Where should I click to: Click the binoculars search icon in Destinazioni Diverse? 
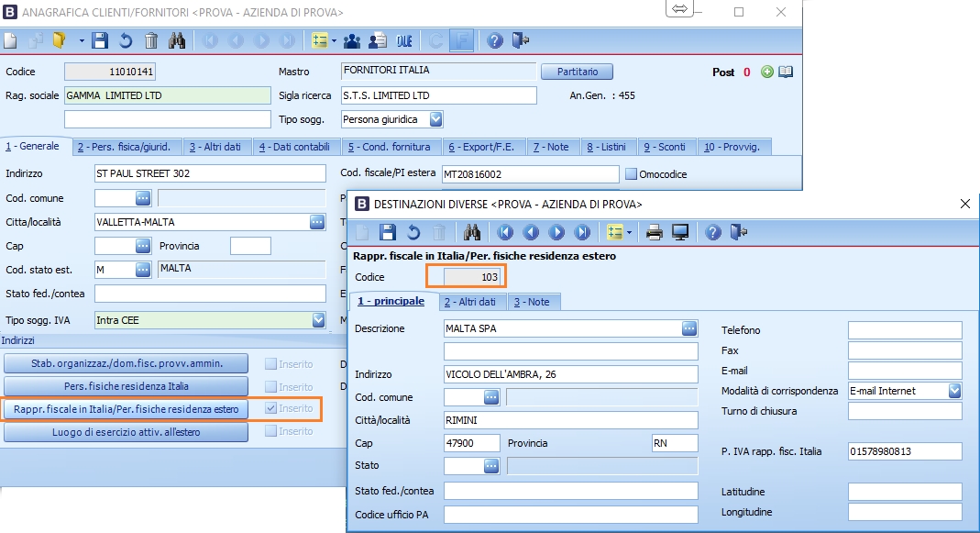[x=472, y=232]
